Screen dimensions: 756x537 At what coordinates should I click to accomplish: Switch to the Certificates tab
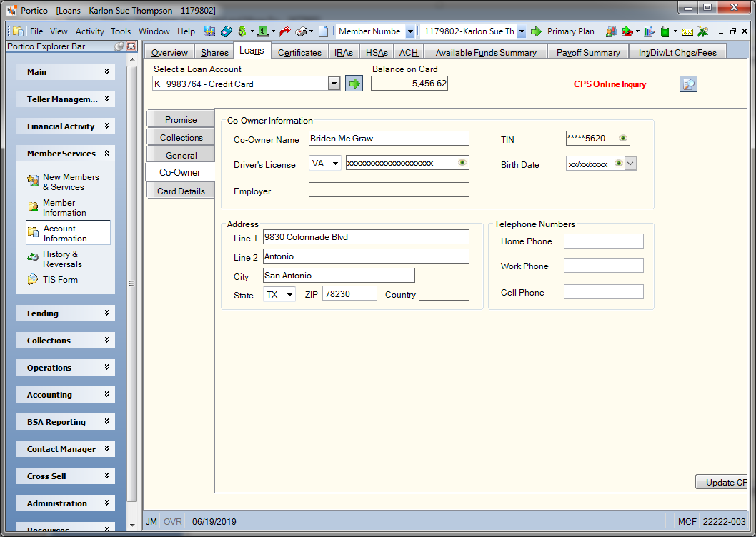[x=299, y=53]
